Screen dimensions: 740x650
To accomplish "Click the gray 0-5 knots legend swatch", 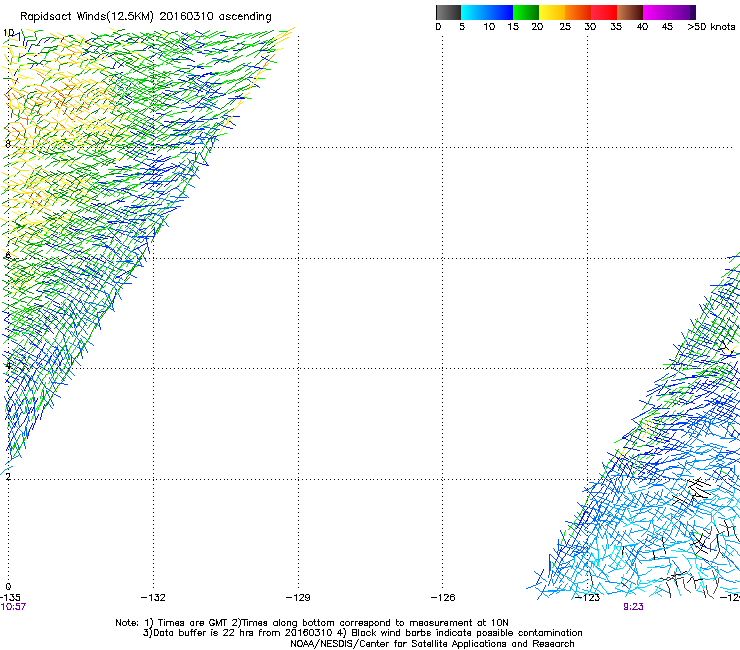I will [448, 12].
